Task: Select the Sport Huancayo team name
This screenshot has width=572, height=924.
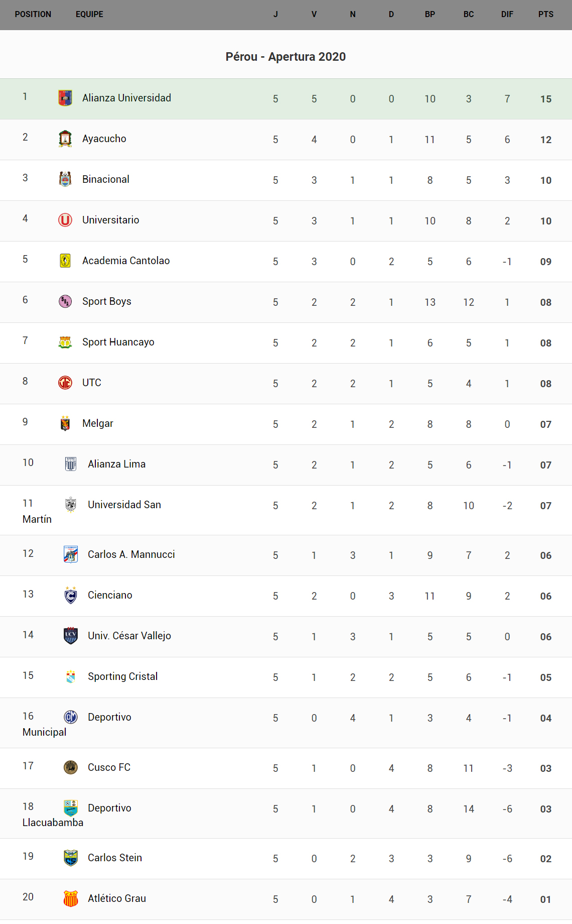Action: (x=118, y=342)
